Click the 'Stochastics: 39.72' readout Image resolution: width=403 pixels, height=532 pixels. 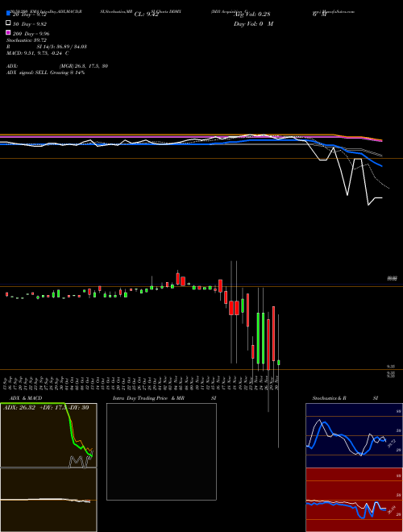coord(27,40)
